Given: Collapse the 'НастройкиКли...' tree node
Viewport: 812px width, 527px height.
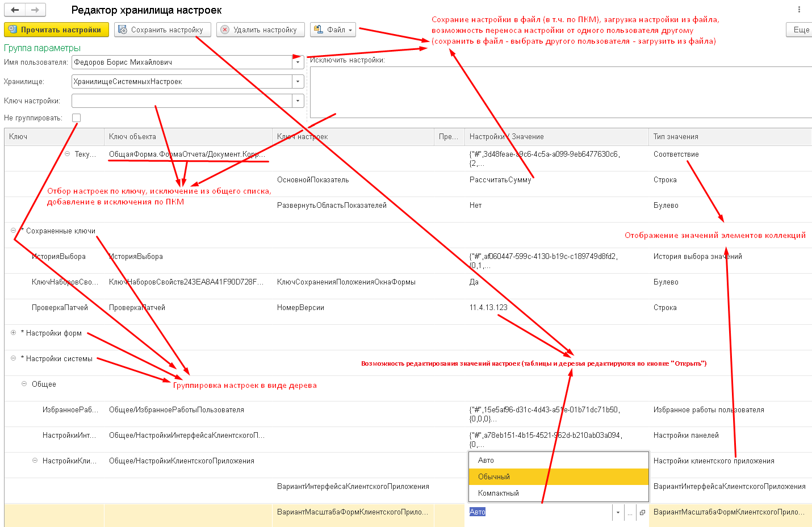Looking at the screenshot, I should (35, 461).
